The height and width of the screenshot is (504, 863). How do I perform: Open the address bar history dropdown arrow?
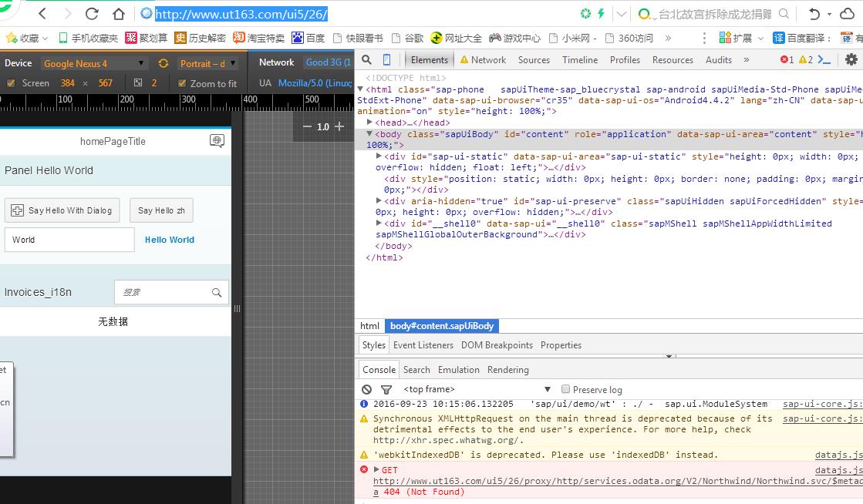point(622,14)
